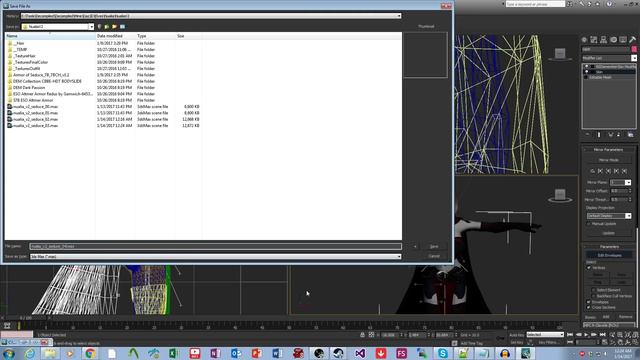Click the Remove bones button

(625, 317)
